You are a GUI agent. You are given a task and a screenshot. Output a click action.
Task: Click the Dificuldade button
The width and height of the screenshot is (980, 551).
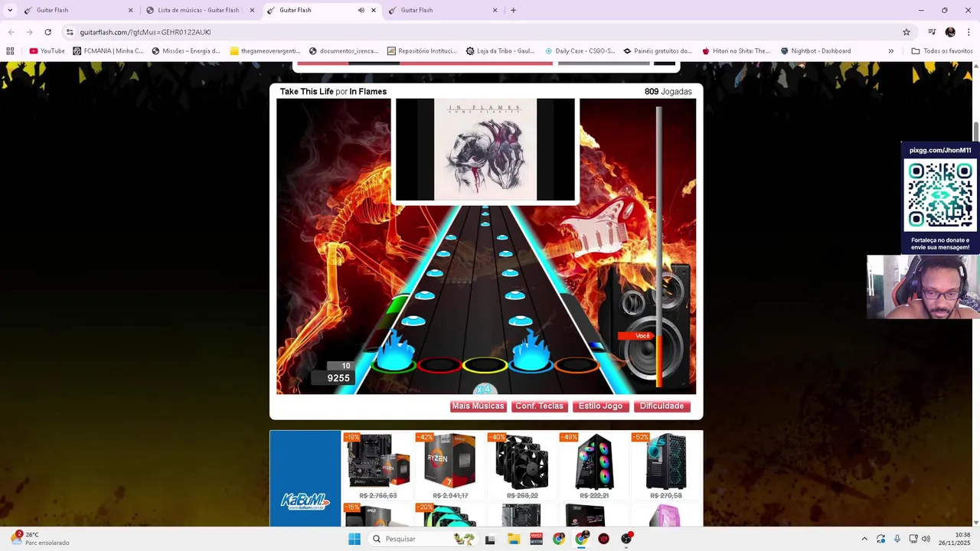[661, 406]
